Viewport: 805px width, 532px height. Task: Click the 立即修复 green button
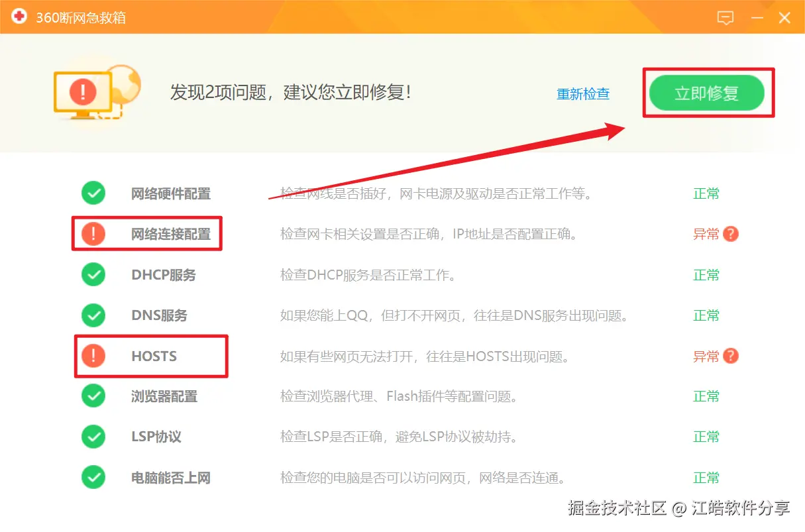pos(707,93)
